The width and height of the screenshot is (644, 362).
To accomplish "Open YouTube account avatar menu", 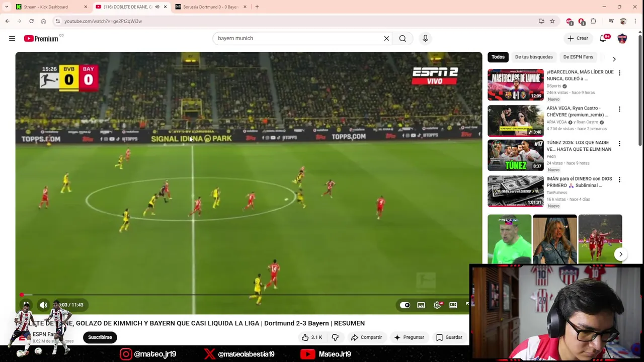I will pos(622,38).
